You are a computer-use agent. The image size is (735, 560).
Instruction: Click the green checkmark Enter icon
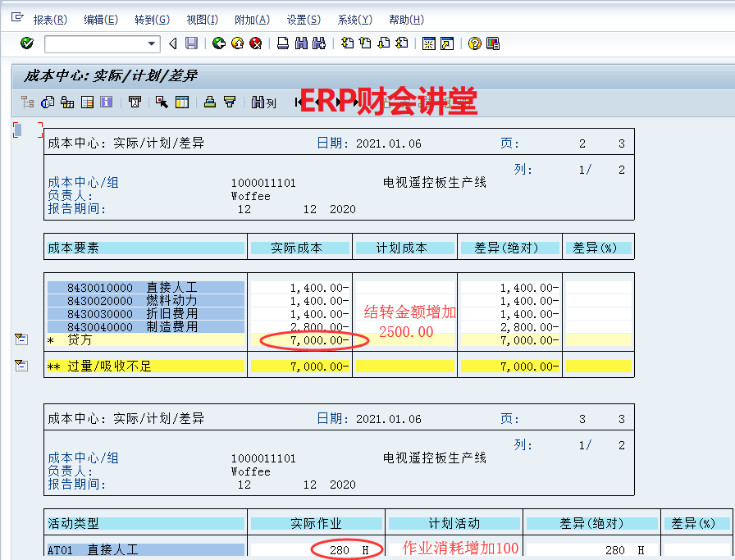click(26, 43)
